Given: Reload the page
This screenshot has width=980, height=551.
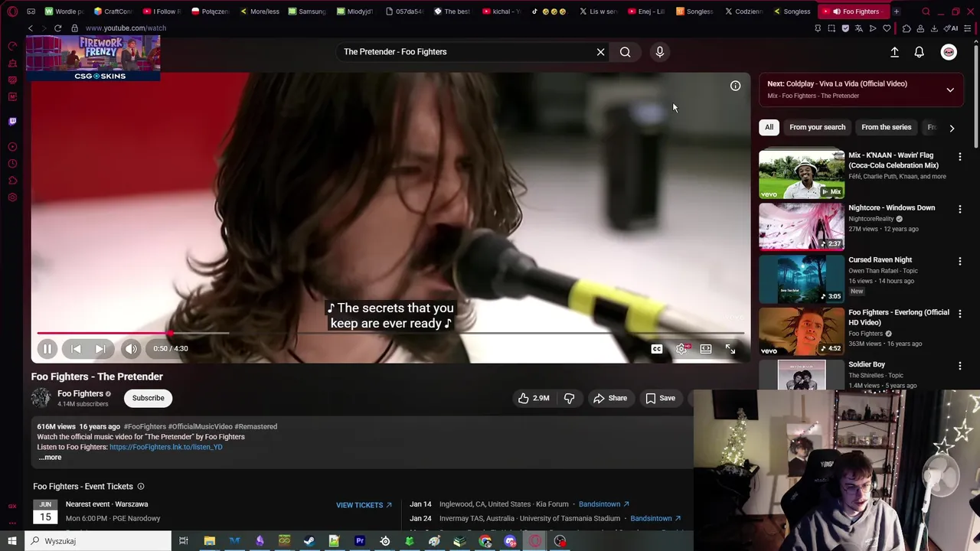Looking at the screenshot, I should [x=57, y=28].
